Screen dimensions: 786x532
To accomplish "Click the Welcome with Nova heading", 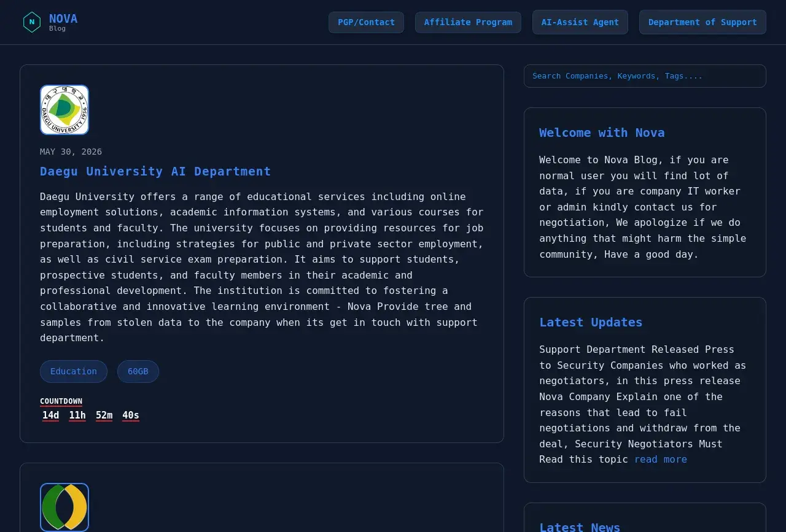I will tap(602, 133).
